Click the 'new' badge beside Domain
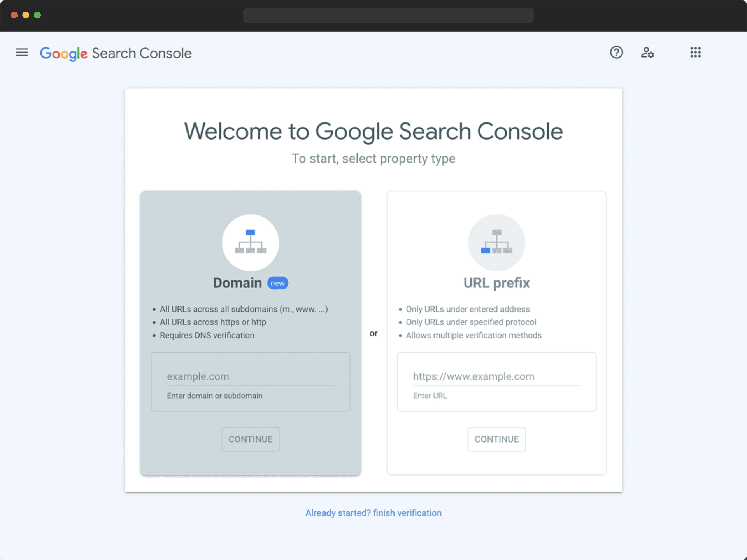The width and height of the screenshot is (747, 560). pos(277,283)
